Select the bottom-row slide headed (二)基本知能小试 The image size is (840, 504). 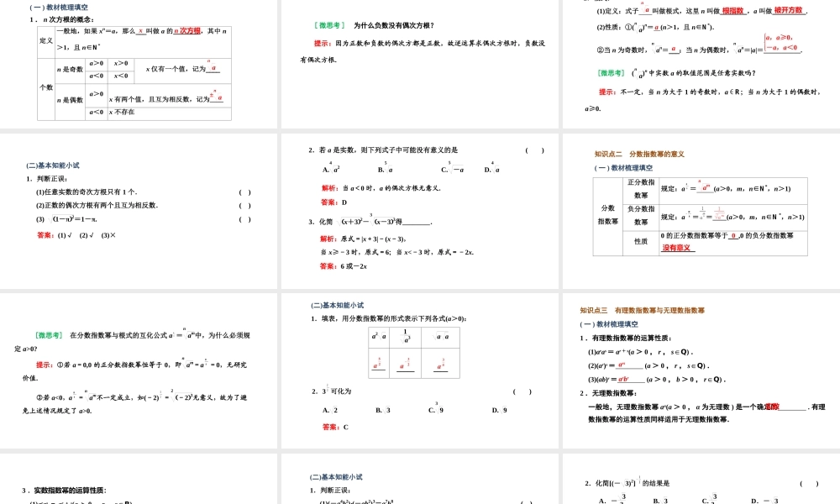pyautogui.click(x=419, y=479)
